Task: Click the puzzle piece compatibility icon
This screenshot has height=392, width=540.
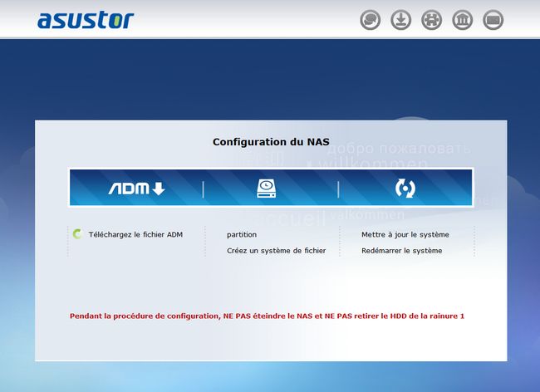Action: click(431, 20)
